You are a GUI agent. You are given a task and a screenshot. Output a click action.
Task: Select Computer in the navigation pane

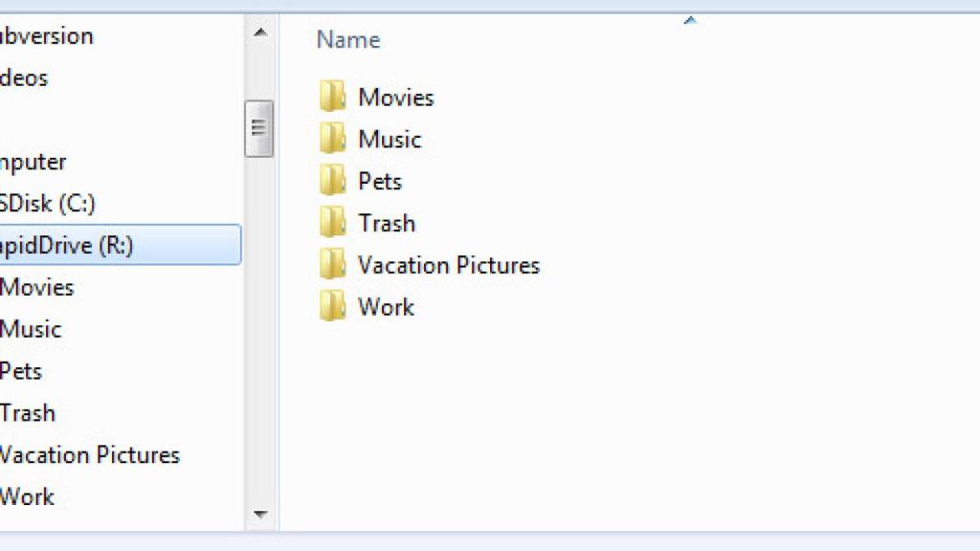(x=33, y=161)
